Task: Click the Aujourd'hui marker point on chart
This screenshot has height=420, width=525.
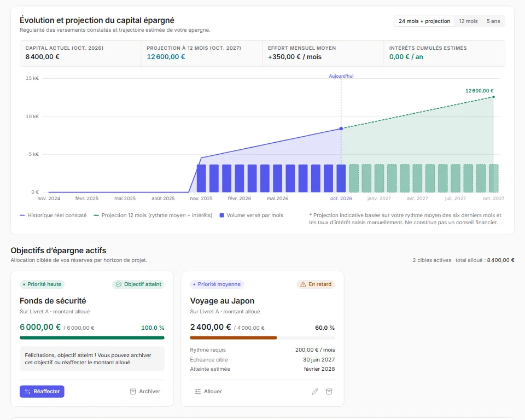Action: click(341, 129)
